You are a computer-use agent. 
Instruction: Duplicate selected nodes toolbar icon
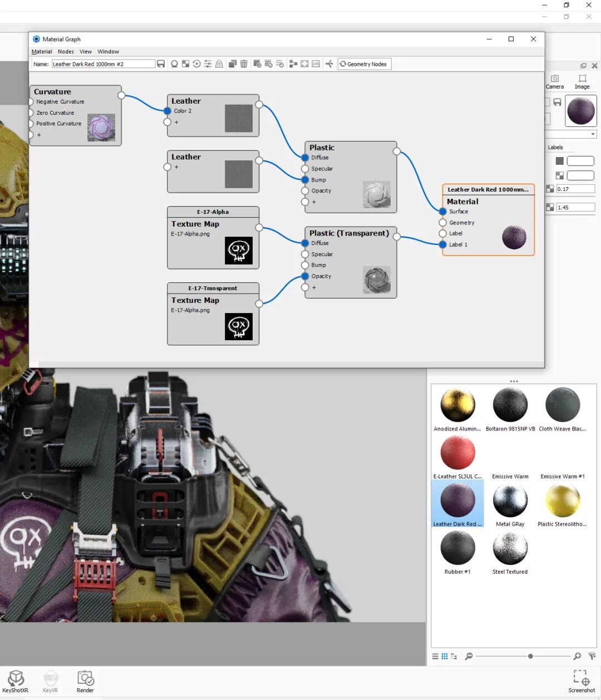click(x=233, y=64)
